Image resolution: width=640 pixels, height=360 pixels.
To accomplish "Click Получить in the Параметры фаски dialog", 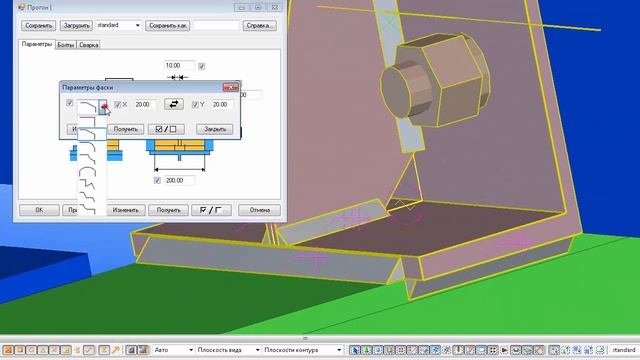I will (x=125, y=129).
